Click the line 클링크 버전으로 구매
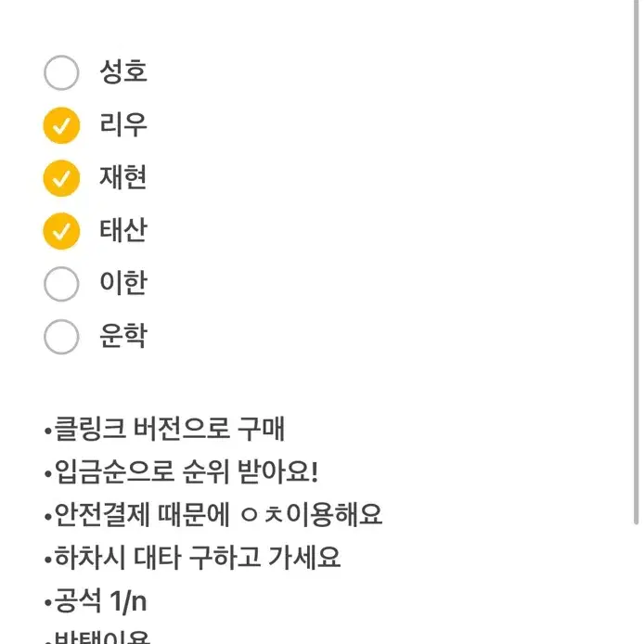644x644 pixels. [x=164, y=429]
